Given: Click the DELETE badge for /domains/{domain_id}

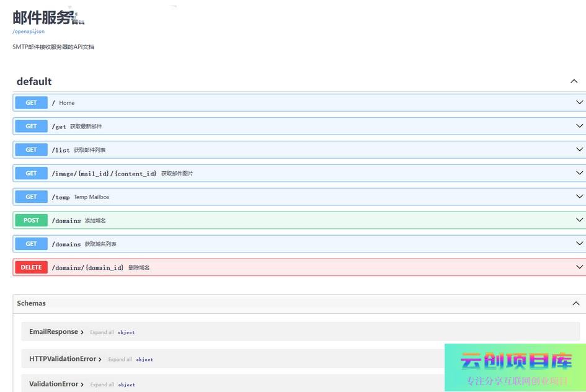Looking at the screenshot, I should (31, 268).
